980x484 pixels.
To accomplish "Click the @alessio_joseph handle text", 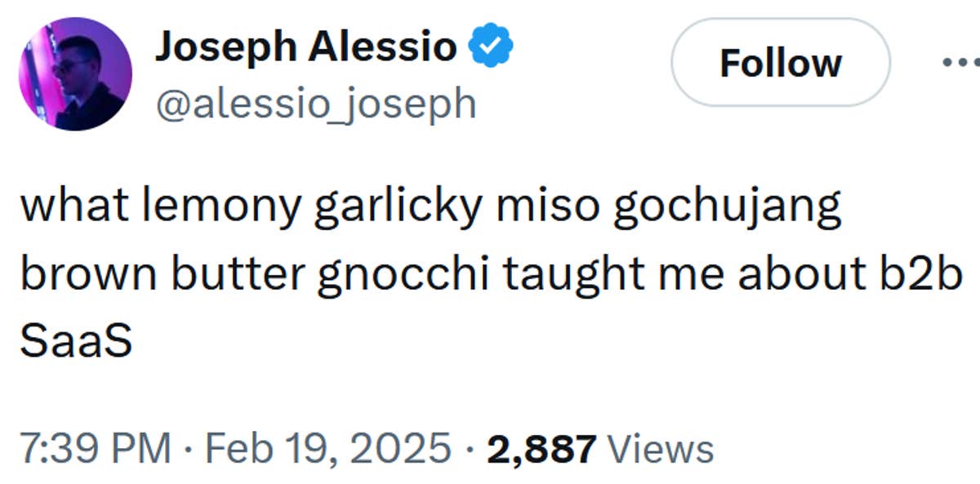I will (x=316, y=102).
